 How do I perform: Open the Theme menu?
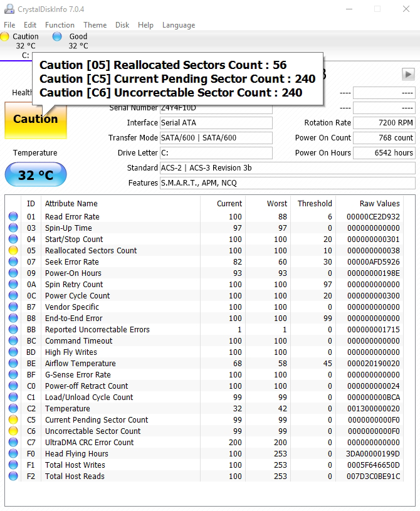(x=95, y=25)
